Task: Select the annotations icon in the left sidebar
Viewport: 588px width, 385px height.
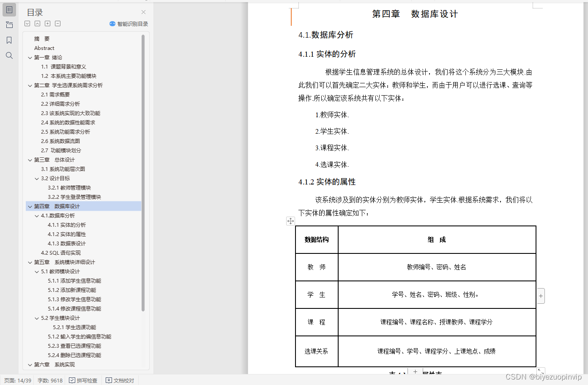Action: 9,25
